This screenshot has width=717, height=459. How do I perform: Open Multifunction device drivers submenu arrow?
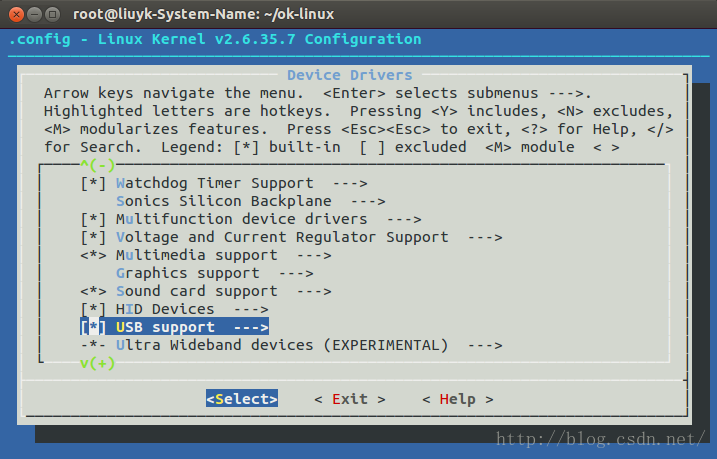[404, 219]
